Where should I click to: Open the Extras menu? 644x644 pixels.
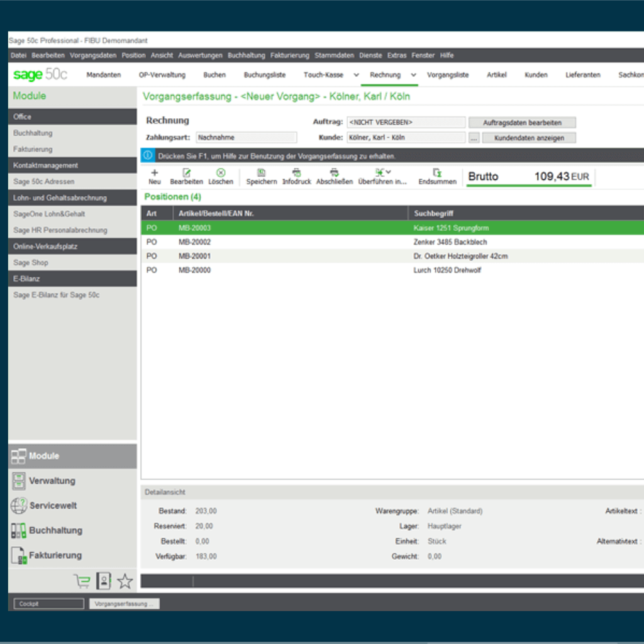397,55
